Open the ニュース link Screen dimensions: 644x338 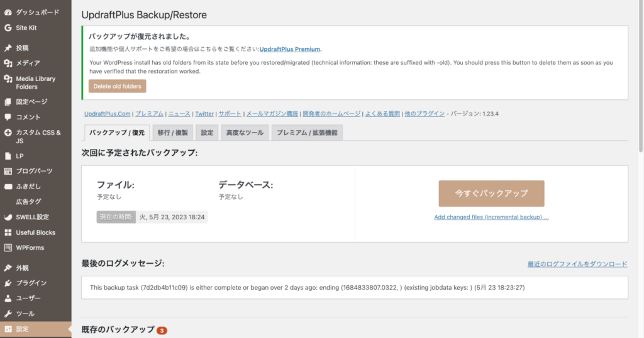click(179, 114)
